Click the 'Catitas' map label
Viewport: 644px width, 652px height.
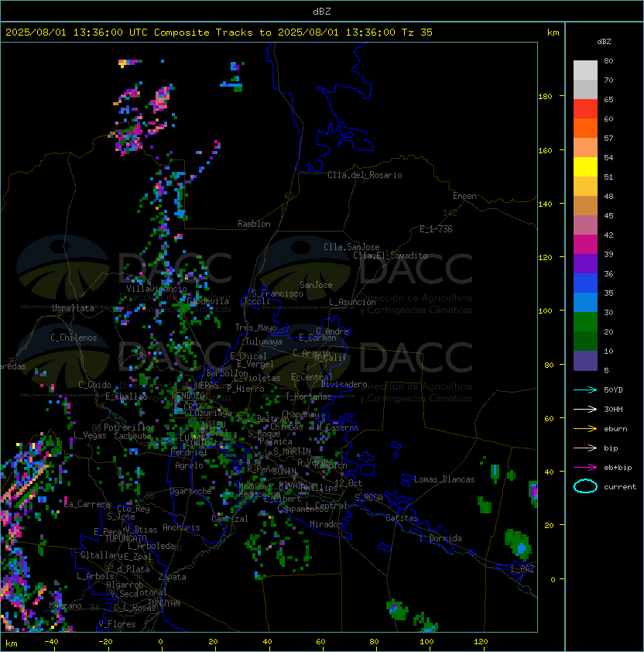pos(402,518)
